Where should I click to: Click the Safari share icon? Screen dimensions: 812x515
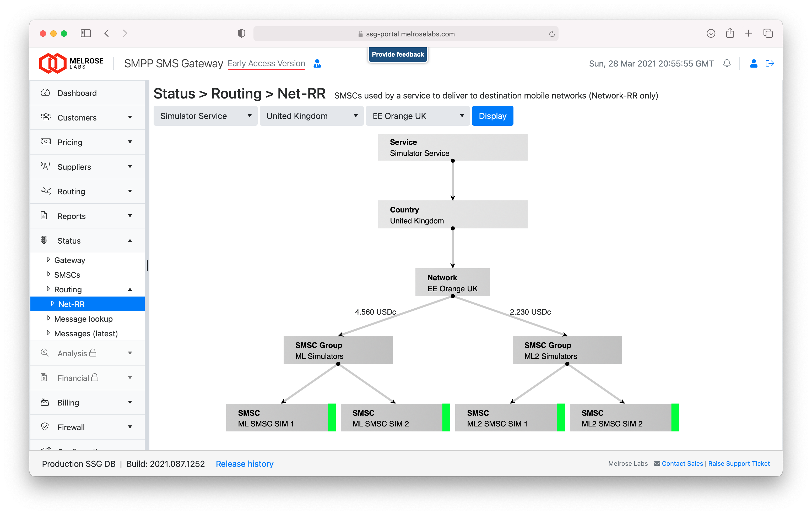click(730, 33)
